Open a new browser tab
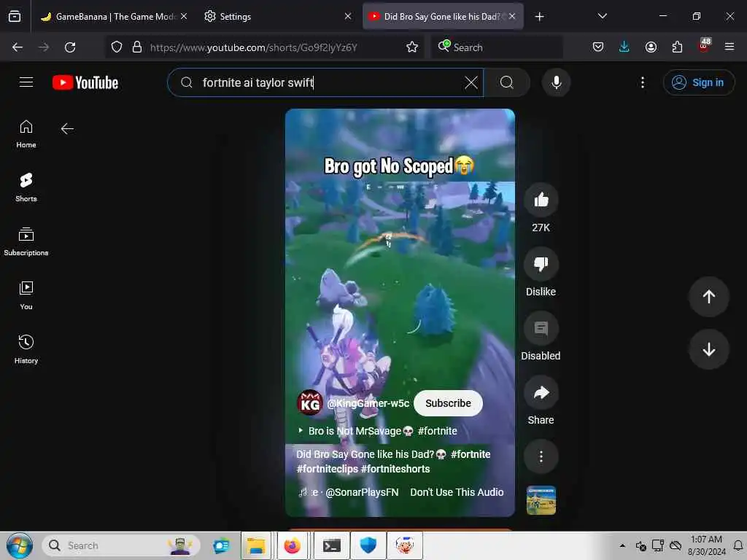 coord(539,17)
